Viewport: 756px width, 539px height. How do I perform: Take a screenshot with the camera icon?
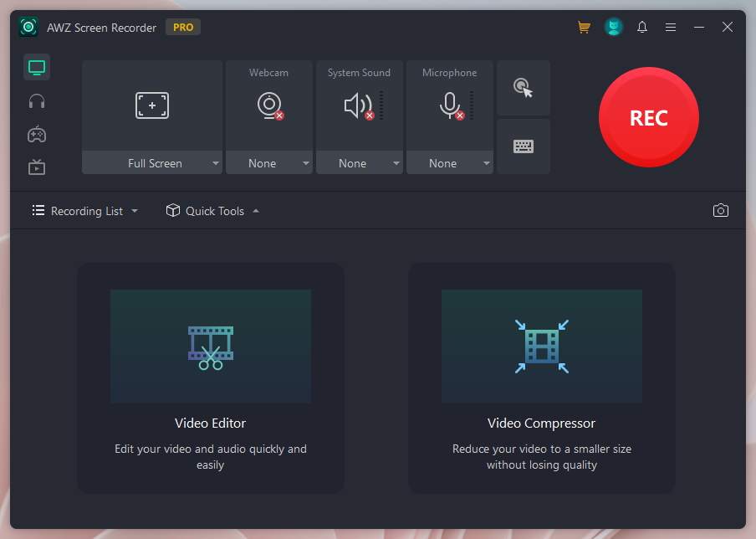[720, 210]
